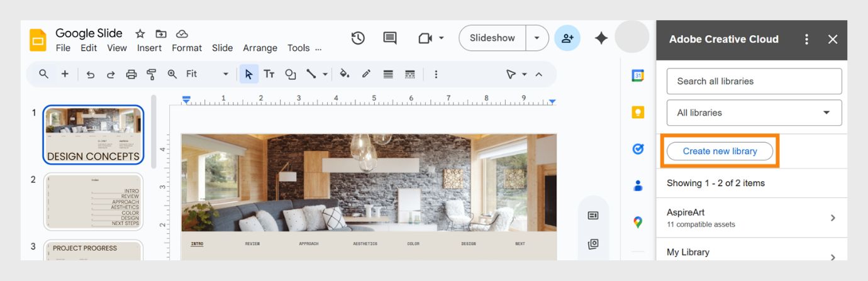Open the Tools menu
The height and width of the screenshot is (281, 868).
[x=298, y=48]
